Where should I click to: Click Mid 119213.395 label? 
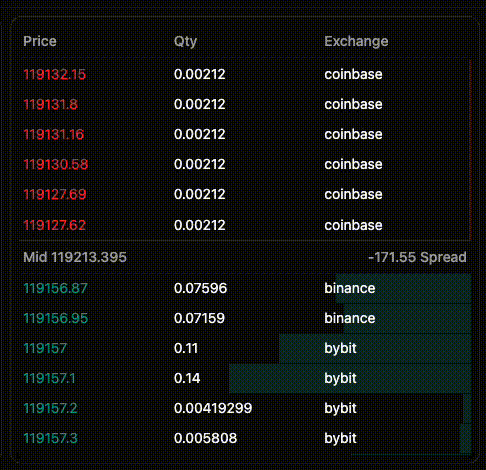click(x=75, y=257)
